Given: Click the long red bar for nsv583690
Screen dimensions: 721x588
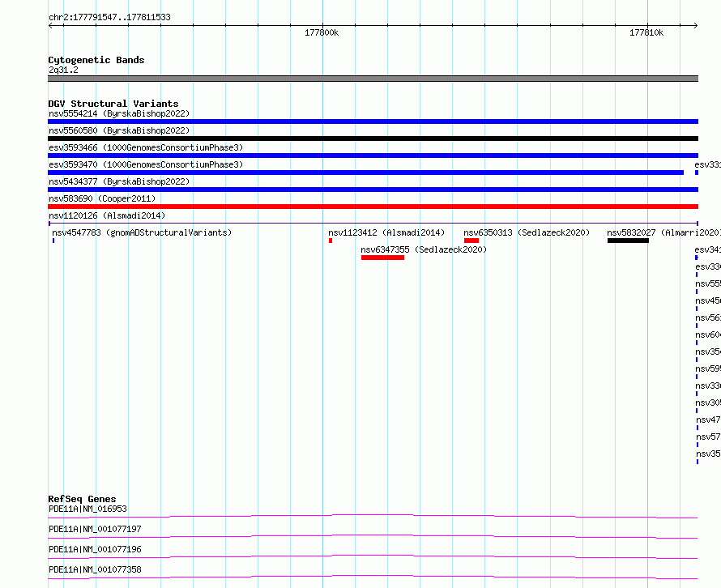Looking at the screenshot, I should point(373,207).
